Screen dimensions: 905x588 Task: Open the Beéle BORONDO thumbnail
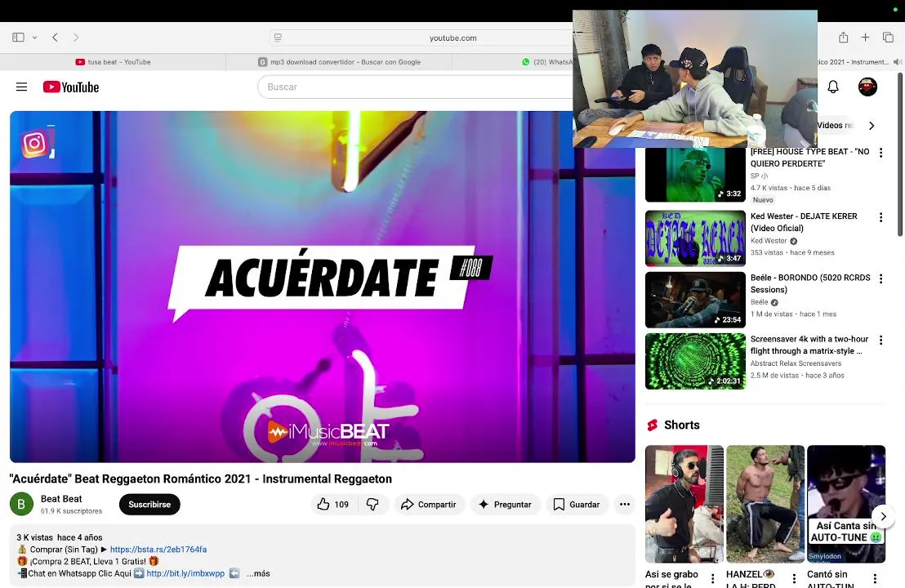695,300
